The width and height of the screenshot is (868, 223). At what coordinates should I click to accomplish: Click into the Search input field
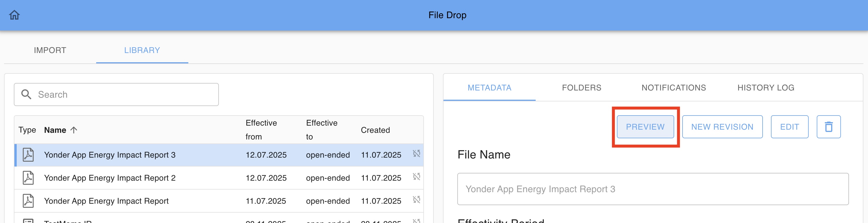[x=125, y=95]
